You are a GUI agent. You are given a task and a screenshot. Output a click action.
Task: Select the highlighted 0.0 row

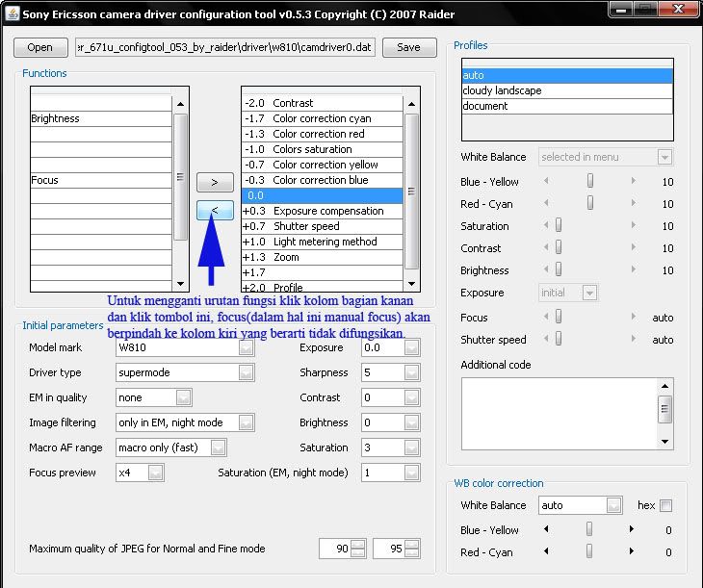[x=322, y=195]
